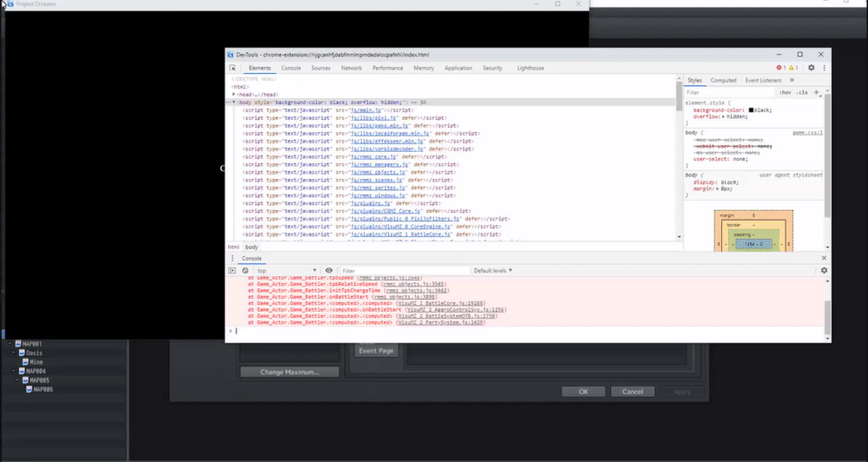Image resolution: width=868 pixels, height=462 pixels.
Task: Open VisuMZ_1_BattleCore.js:19288 stack trace link
Action: (x=440, y=304)
